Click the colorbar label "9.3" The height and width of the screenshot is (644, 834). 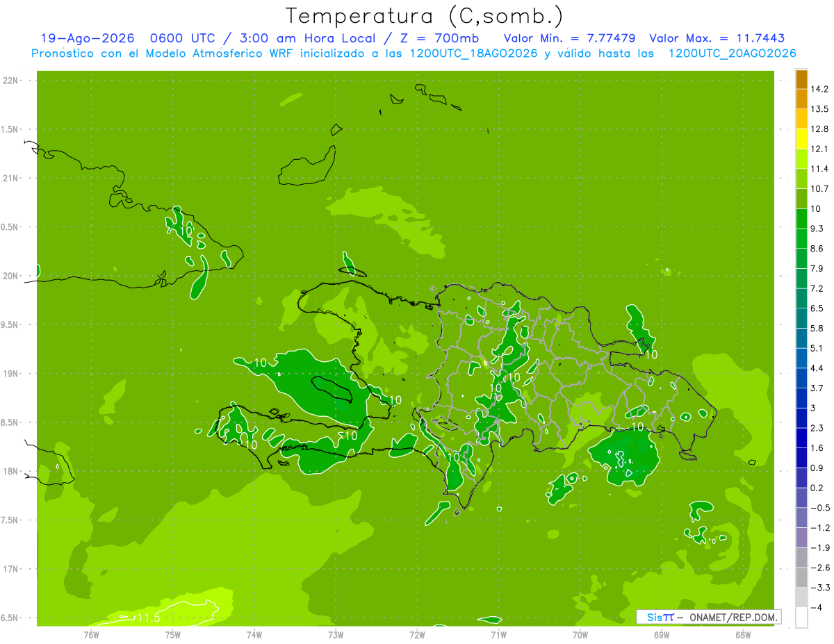pyautogui.click(x=818, y=229)
